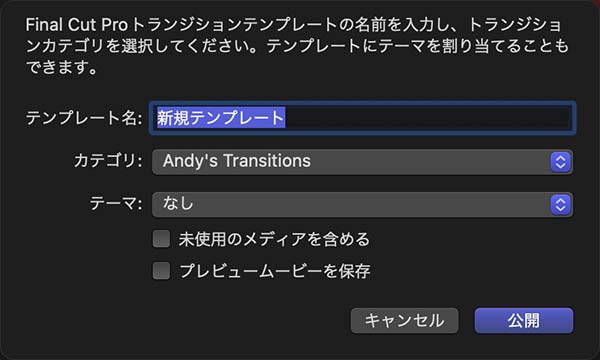Click the 公開 button to publish
Image resolution: width=600 pixels, height=360 pixels.
[524, 321]
